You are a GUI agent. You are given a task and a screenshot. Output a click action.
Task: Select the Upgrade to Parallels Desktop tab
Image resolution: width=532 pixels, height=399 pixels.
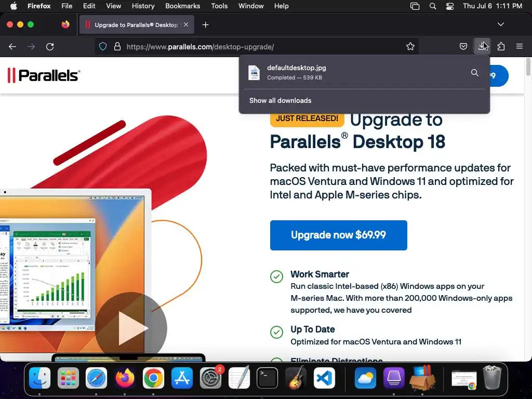(x=137, y=24)
